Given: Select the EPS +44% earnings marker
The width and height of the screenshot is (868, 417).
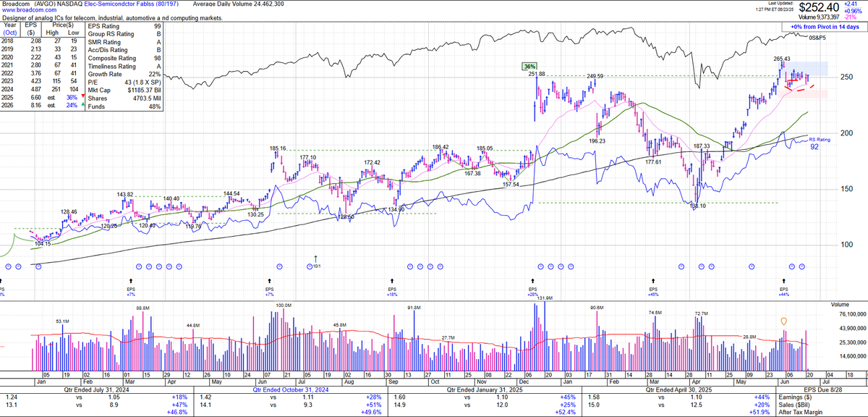Looking at the screenshot, I should tap(783, 287).
